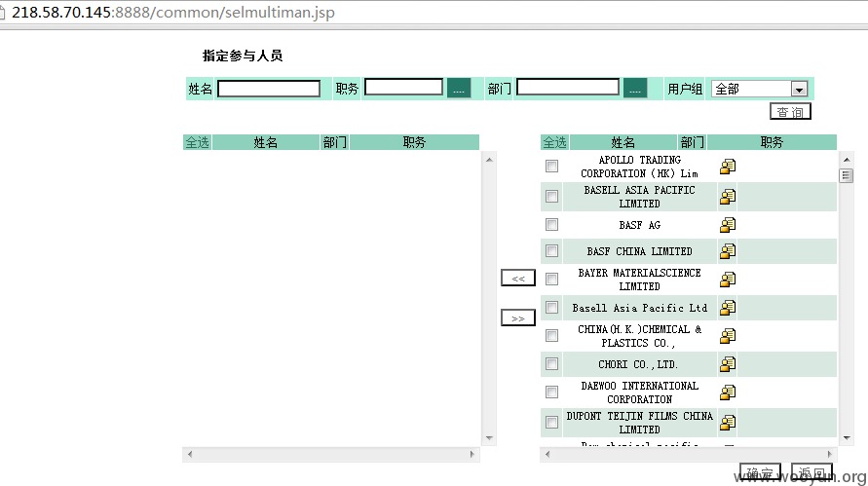
Task: Click the APOLLO TRADING CORPORATION name
Action: (639, 167)
